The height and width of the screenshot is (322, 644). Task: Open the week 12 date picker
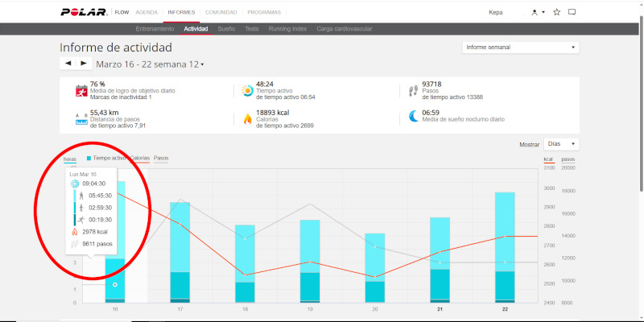point(150,64)
